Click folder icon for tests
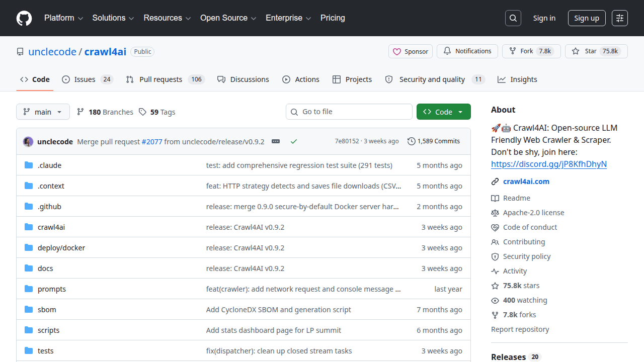The height and width of the screenshot is (362, 644). [29, 350]
